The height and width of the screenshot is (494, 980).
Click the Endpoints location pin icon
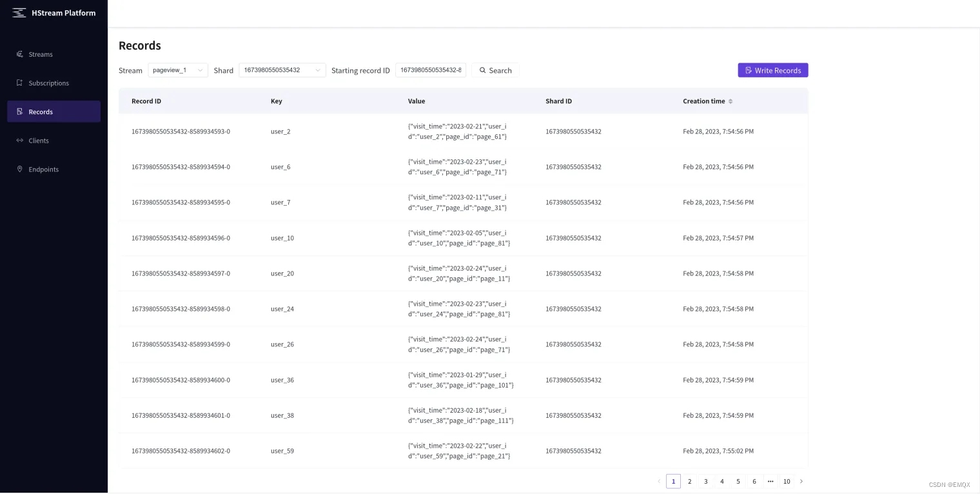click(x=20, y=169)
